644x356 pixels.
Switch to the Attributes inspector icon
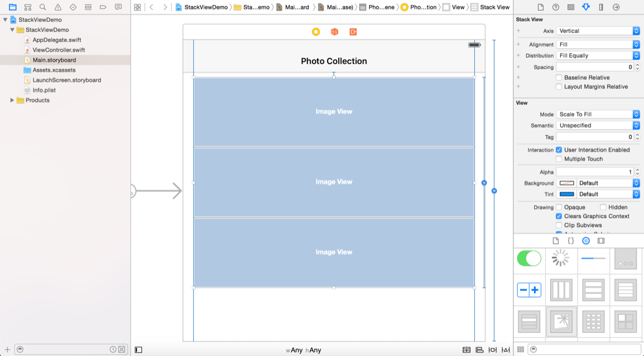[586, 7]
